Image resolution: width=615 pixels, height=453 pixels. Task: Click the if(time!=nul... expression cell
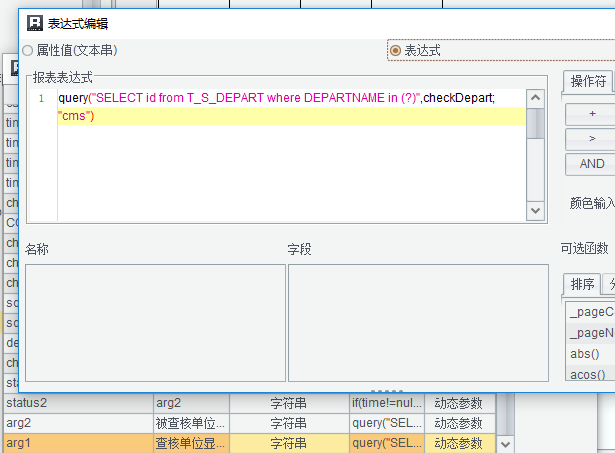click(386, 403)
